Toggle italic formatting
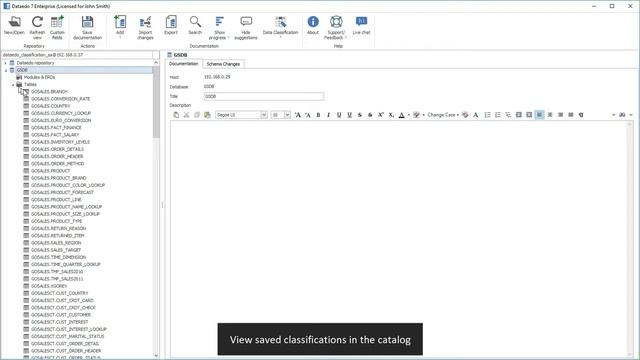 [329, 115]
